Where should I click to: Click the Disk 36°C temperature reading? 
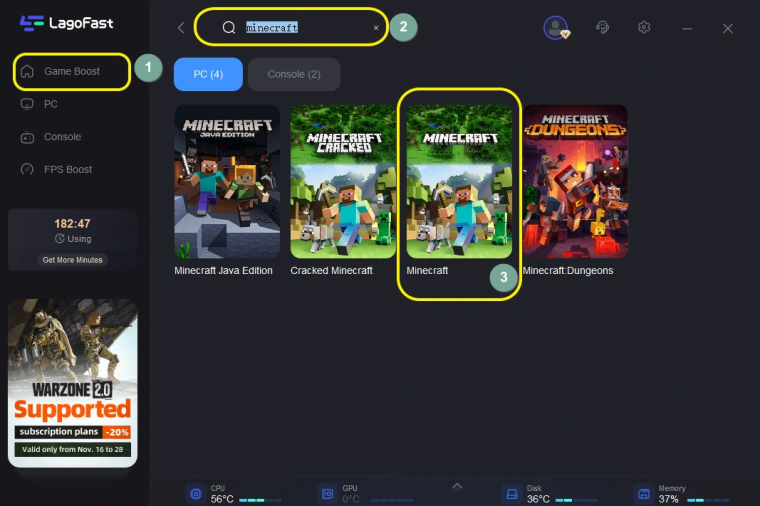tap(538, 499)
